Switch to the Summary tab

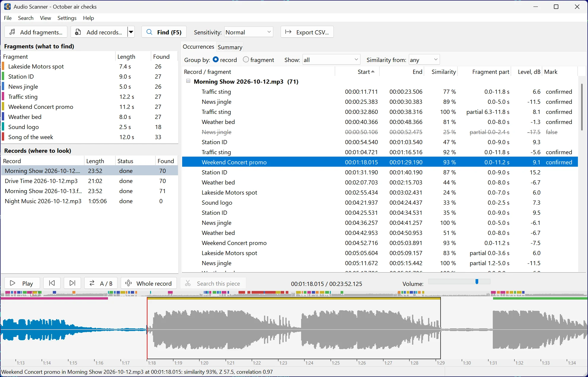pos(230,47)
